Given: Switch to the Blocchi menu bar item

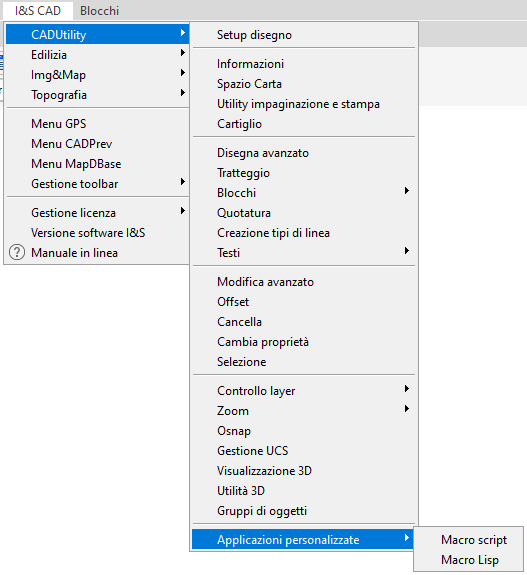Looking at the screenshot, I should (x=99, y=11).
